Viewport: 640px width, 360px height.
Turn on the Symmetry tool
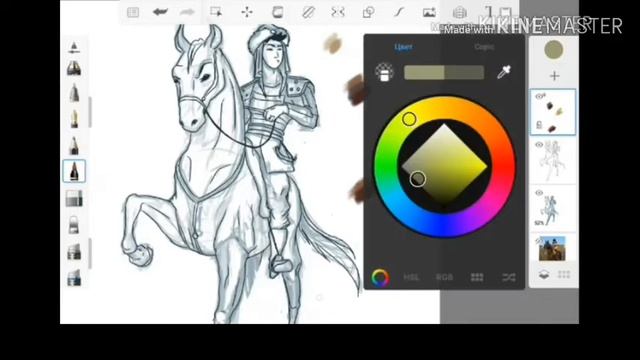[x=338, y=12]
